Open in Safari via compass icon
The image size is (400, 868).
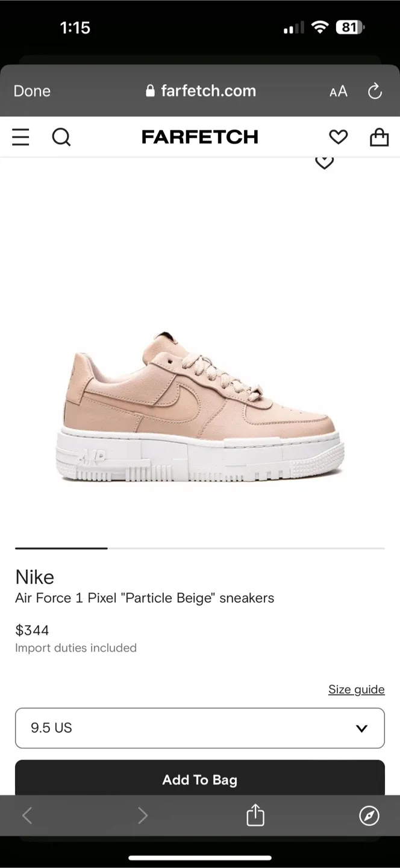coord(369,816)
